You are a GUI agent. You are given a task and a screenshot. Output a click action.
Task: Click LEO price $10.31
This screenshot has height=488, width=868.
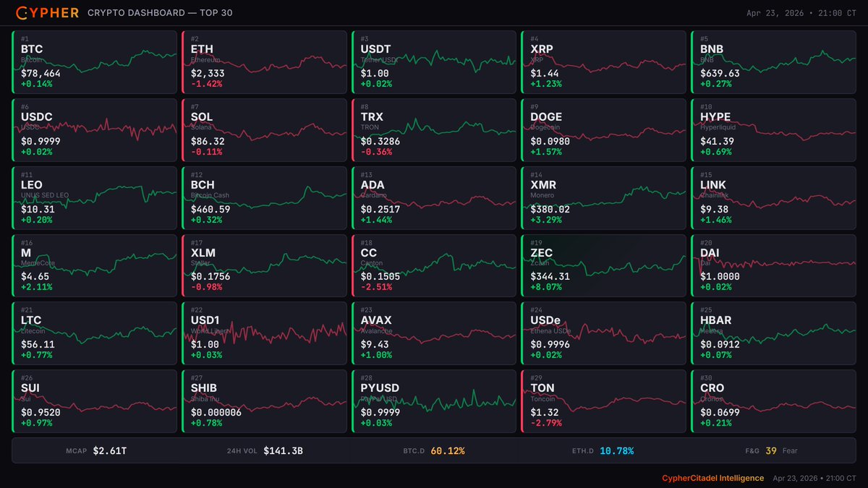(x=38, y=210)
